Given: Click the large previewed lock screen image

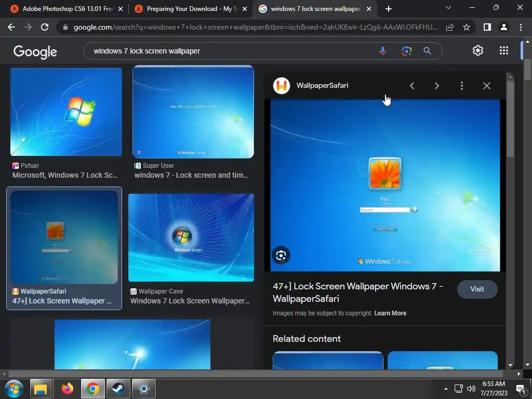Looking at the screenshot, I should pos(385,185).
